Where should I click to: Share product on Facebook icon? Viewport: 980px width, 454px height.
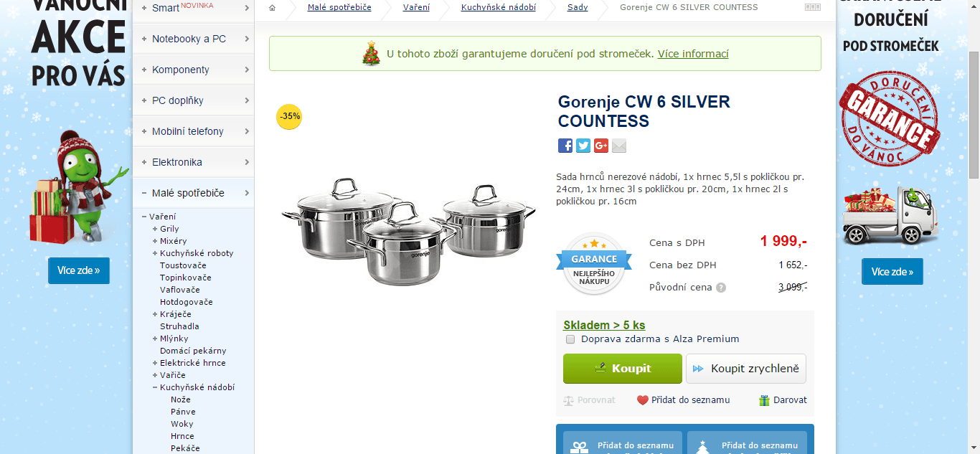(x=565, y=146)
